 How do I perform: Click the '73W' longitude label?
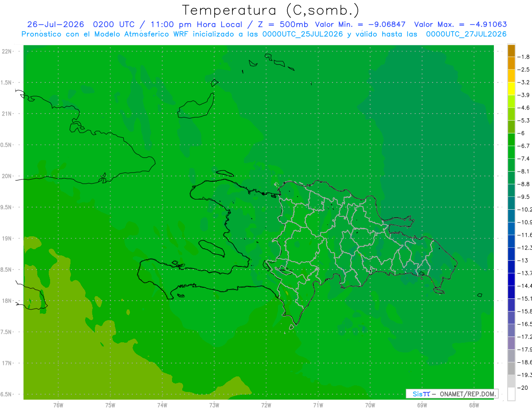click(214, 405)
